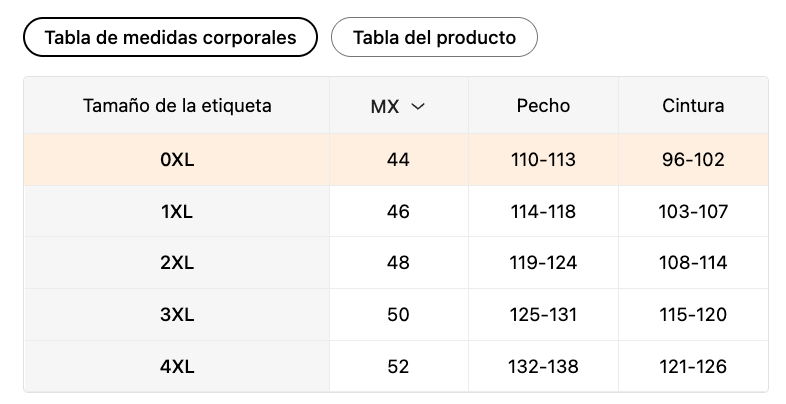Click the 110-113 chest measurement cell
Image resolution: width=786 pixels, height=404 pixels.
[543, 159]
